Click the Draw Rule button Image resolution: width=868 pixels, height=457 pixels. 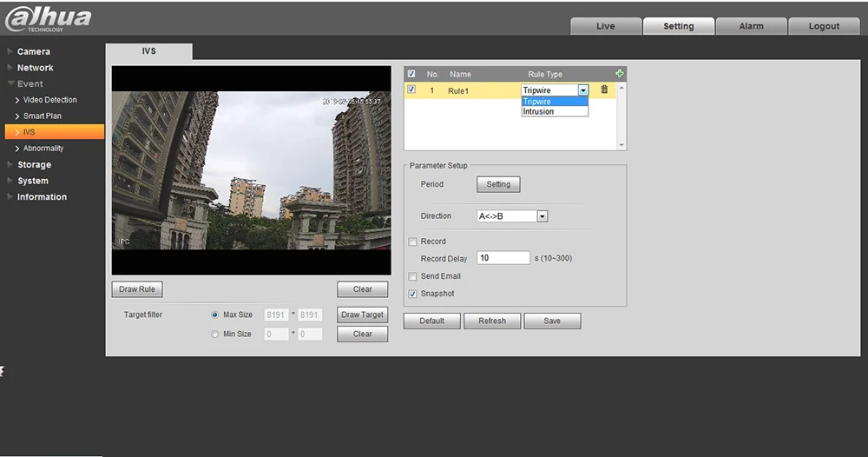(137, 289)
